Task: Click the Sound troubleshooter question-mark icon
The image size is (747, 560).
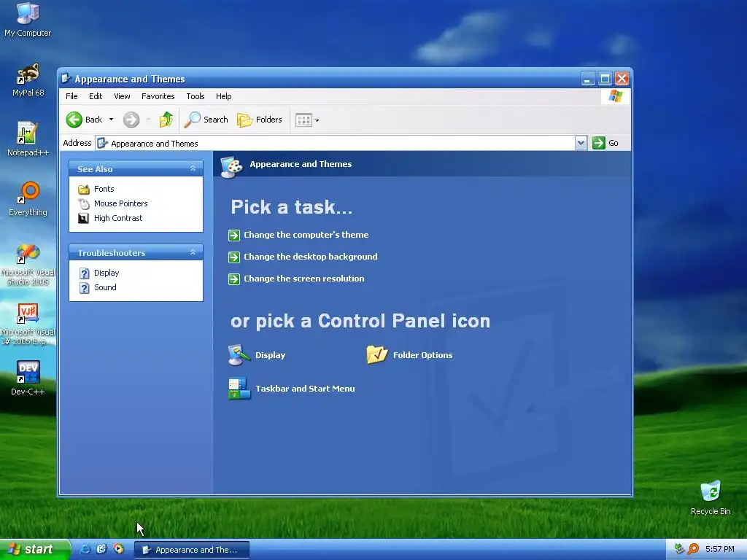Action: point(85,288)
